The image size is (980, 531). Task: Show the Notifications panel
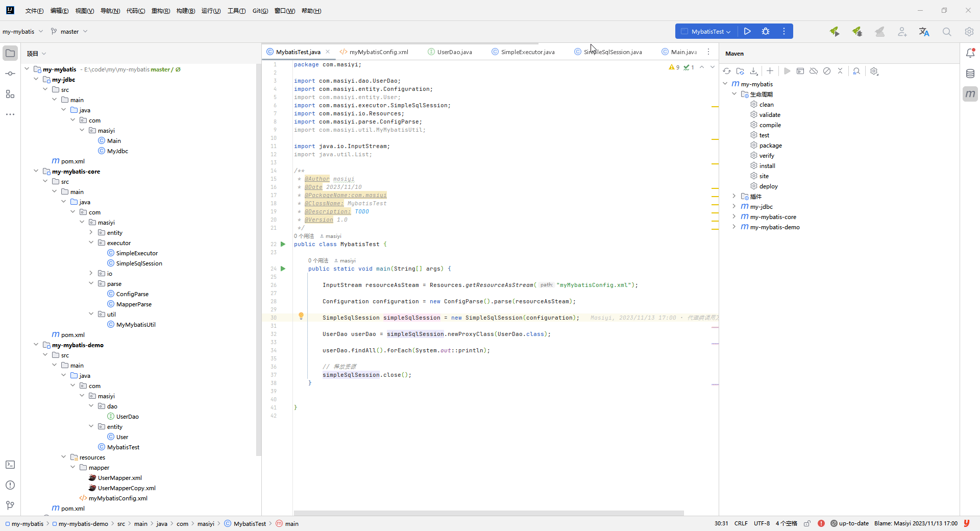[x=970, y=53]
